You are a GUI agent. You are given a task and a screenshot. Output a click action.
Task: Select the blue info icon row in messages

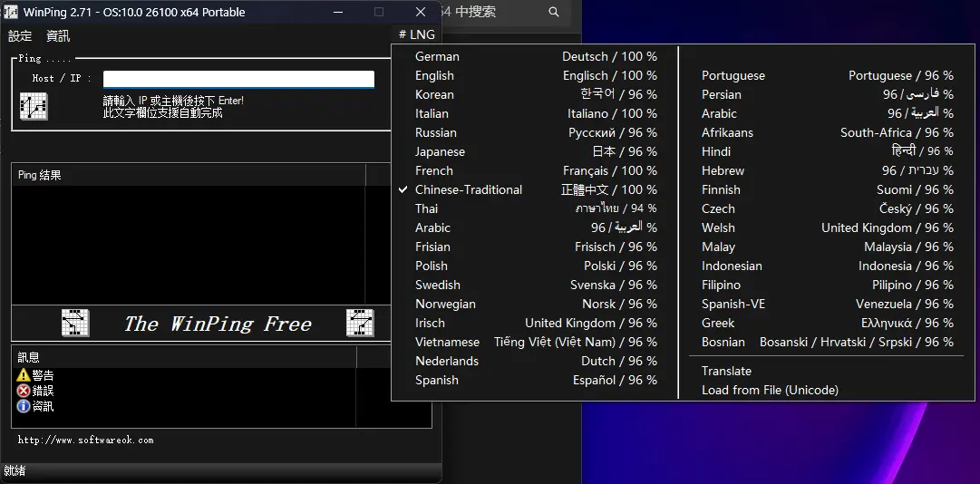[35, 407]
